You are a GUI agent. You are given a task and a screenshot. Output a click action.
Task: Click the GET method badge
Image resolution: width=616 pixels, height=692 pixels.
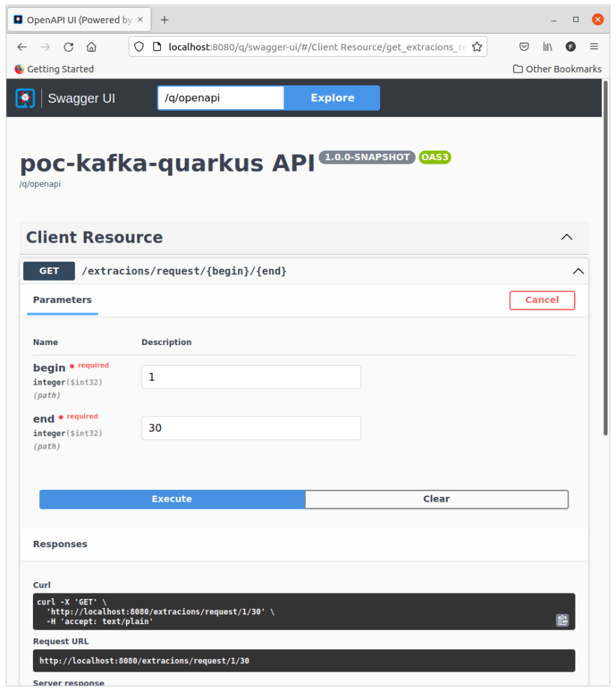click(x=49, y=271)
